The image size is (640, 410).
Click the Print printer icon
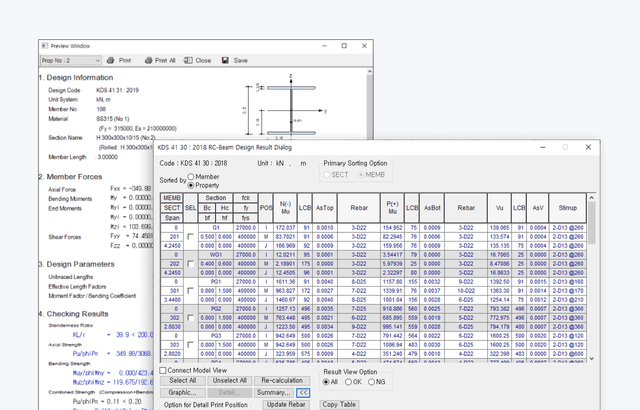tap(111, 61)
